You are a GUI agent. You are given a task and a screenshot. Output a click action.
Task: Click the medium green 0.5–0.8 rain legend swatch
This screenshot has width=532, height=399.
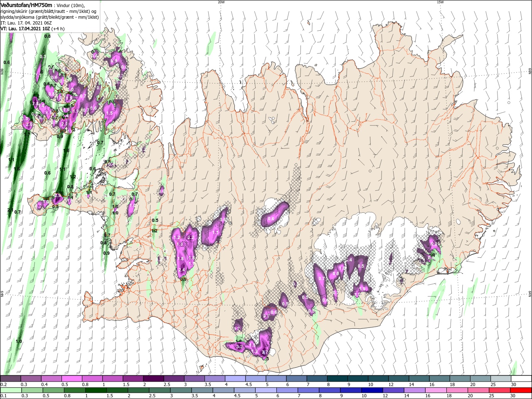pyautogui.click(x=53, y=390)
